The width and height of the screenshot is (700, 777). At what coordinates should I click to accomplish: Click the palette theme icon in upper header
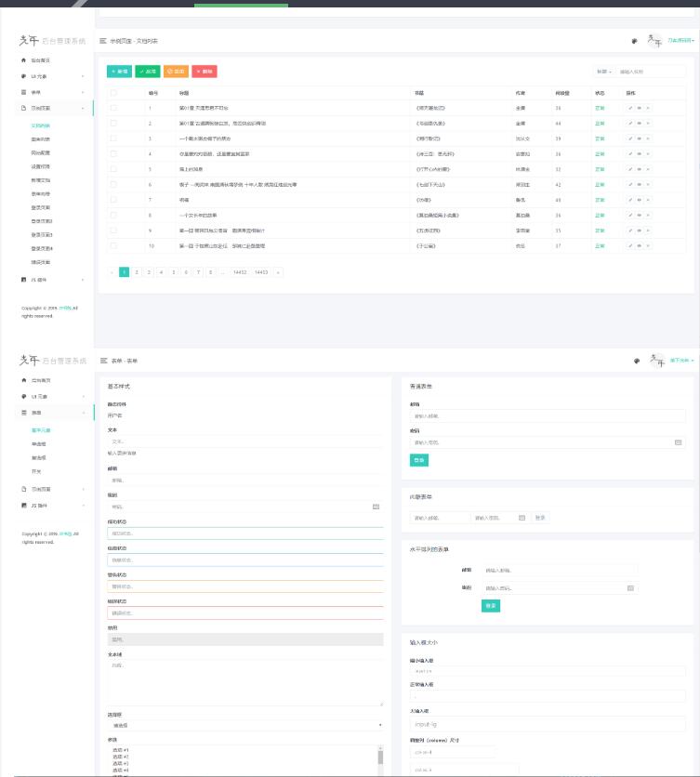pyautogui.click(x=634, y=41)
